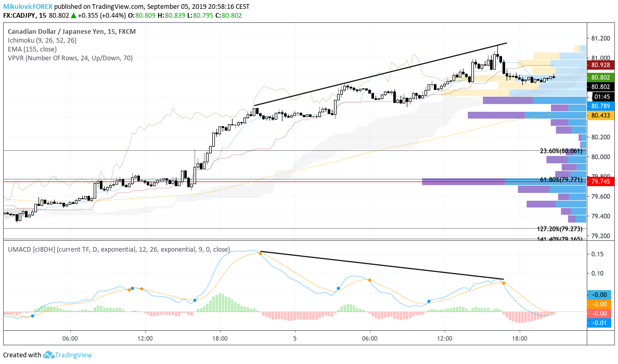Click the VPVR indicator legend label

(70, 58)
